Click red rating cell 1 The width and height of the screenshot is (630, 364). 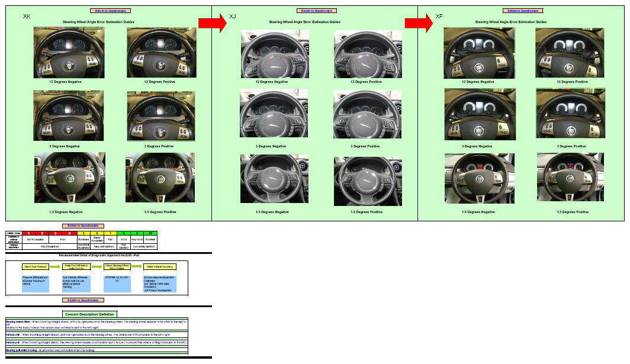pyautogui.click(x=28, y=233)
